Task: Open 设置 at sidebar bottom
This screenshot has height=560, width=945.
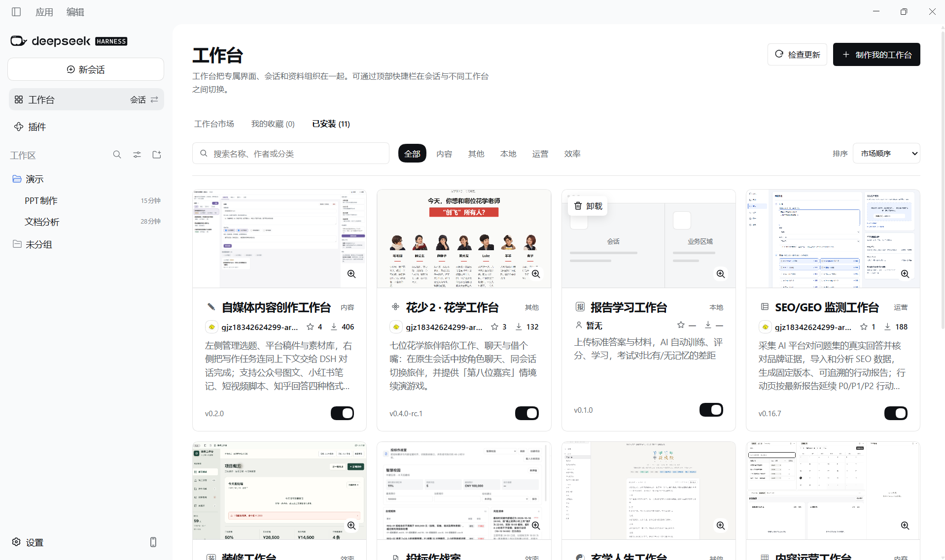Action: pos(28,542)
